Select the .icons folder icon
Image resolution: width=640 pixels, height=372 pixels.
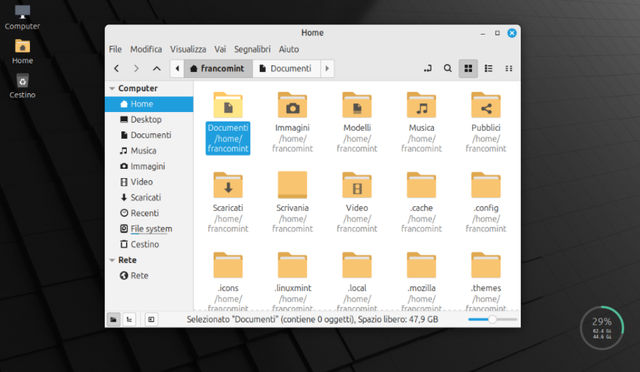(228, 265)
